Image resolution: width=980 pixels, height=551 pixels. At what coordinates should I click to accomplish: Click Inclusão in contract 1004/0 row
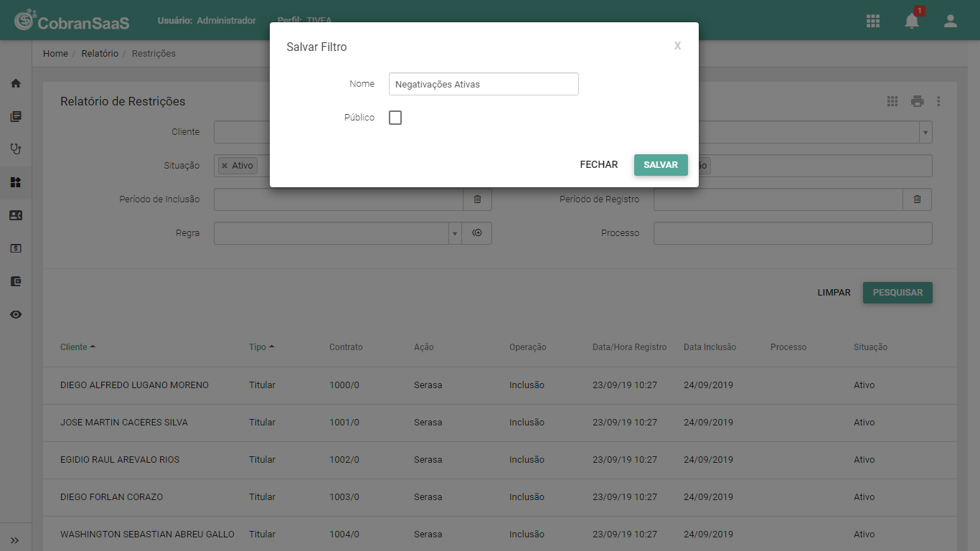point(527,534)
